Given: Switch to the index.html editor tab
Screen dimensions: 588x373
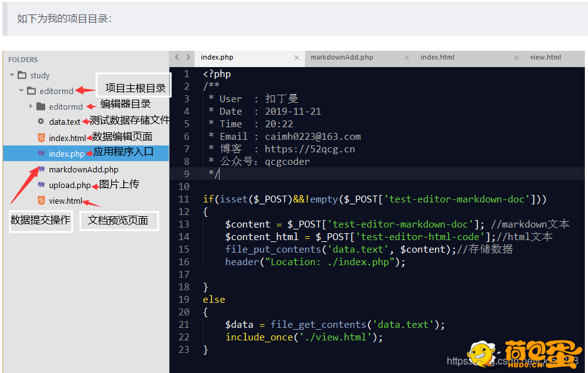Looking at the screenshot, I should [x=437, y=57].
